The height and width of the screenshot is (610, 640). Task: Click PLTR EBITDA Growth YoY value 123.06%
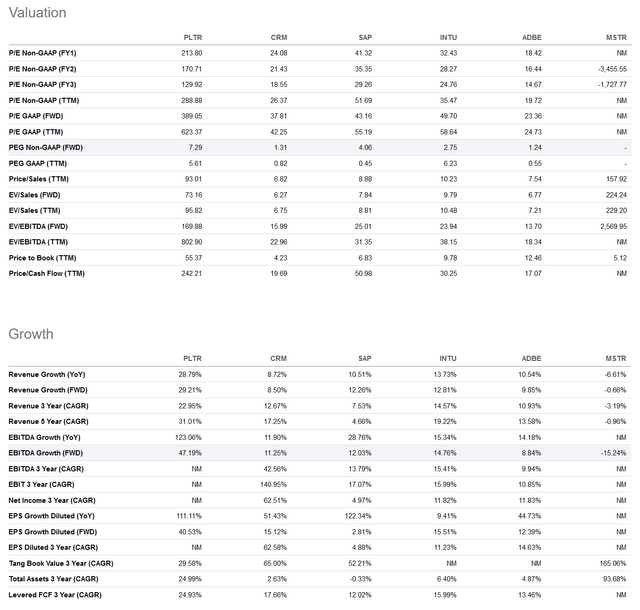point(189,437)
